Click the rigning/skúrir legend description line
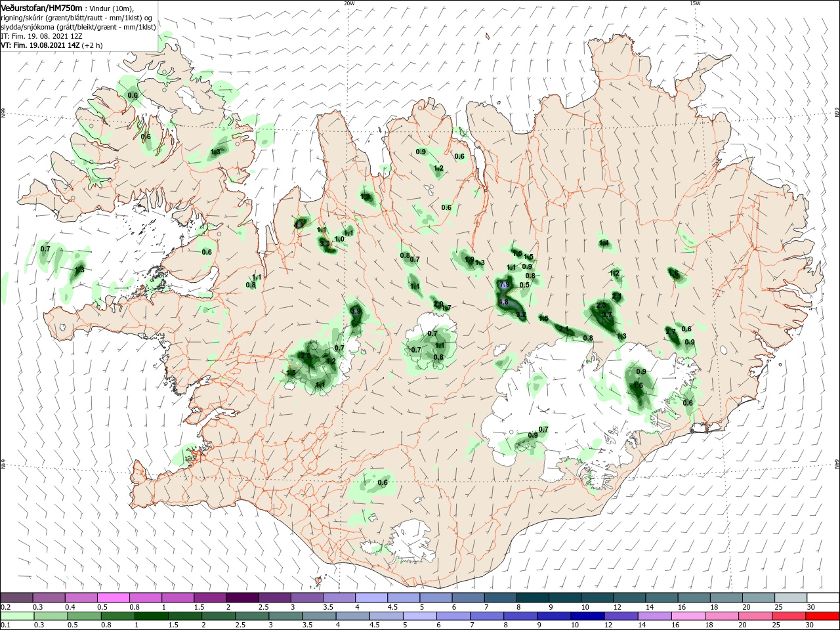840x630 pixels. coord(77,18)
